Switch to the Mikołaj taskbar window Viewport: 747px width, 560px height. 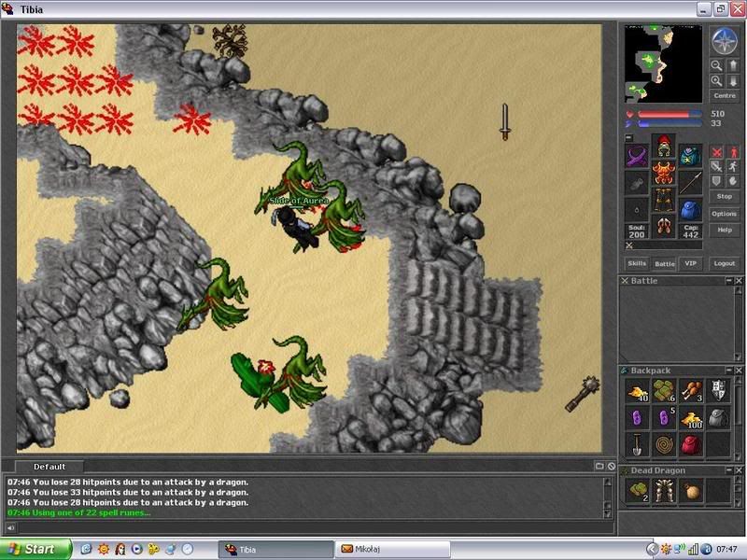(392, 549)
